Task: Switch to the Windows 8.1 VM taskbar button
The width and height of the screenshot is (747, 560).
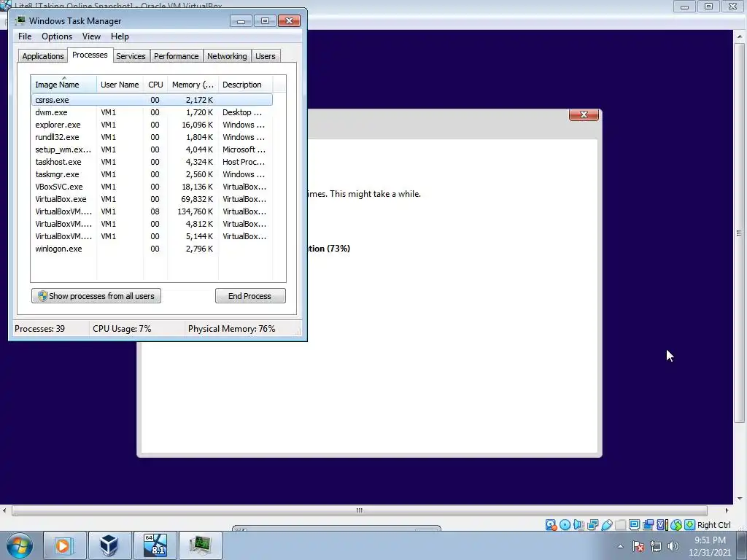Action: [155, 545]
